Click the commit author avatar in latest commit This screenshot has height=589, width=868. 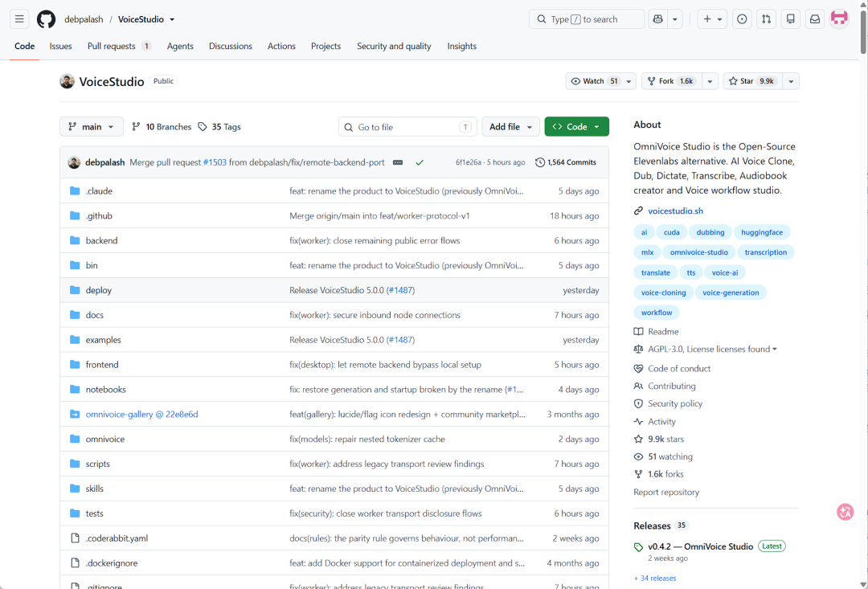[74, 162]
